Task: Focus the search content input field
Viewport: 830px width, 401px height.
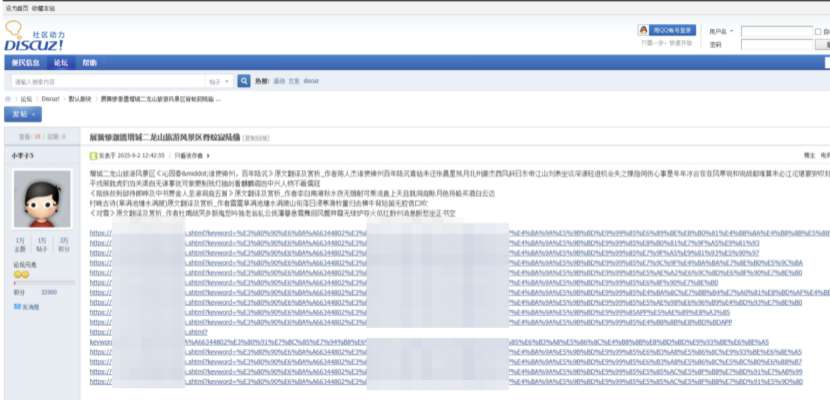Action: pyautogui.click(x=110, y=80)
